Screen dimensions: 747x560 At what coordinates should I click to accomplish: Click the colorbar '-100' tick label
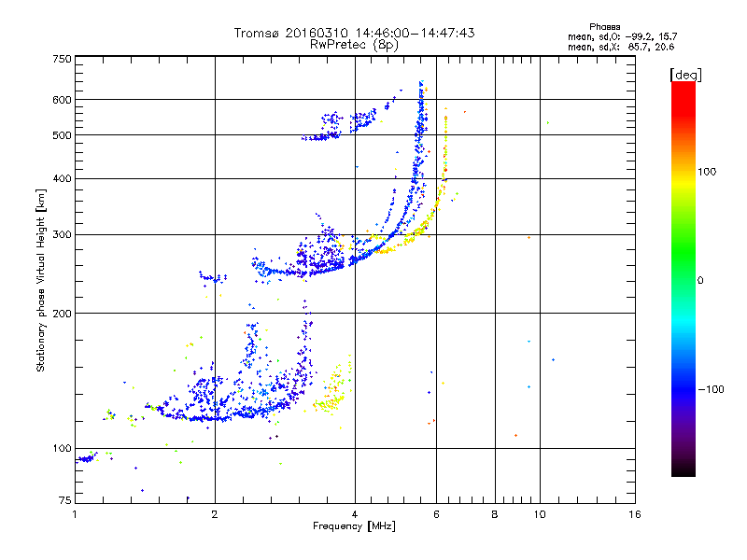click(711, 389)
